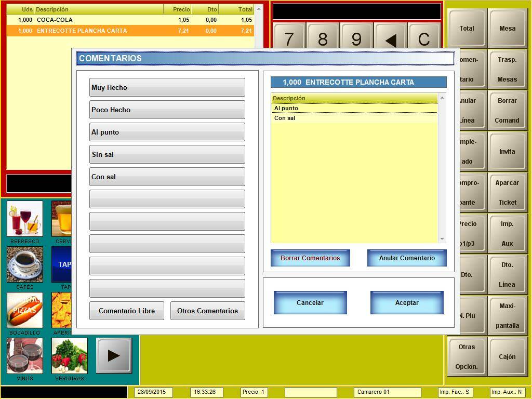Add the 'Poco Hecho' comment
The image size is (532, 399).
[x=167, y=110]
